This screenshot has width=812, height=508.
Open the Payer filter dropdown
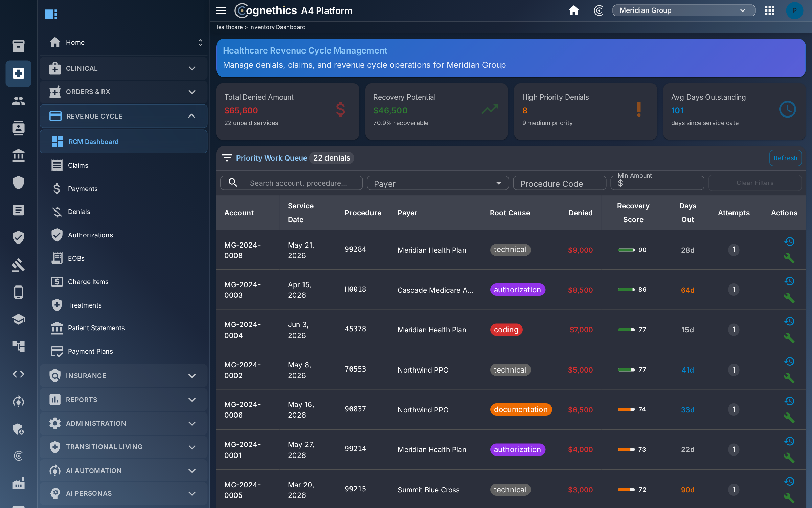coord(438,183)
